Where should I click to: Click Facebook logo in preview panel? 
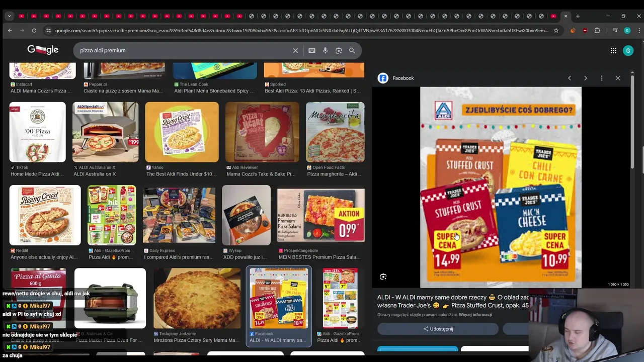(x=383, y=78)
